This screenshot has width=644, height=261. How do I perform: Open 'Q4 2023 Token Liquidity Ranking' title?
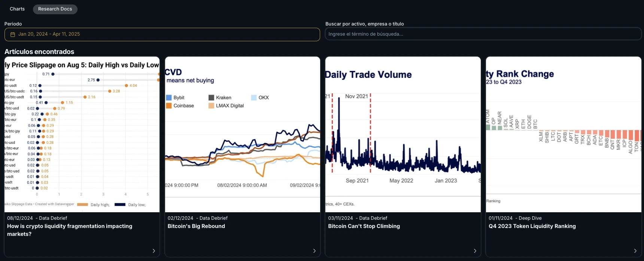pyautogui.click(x=532, y=226)
